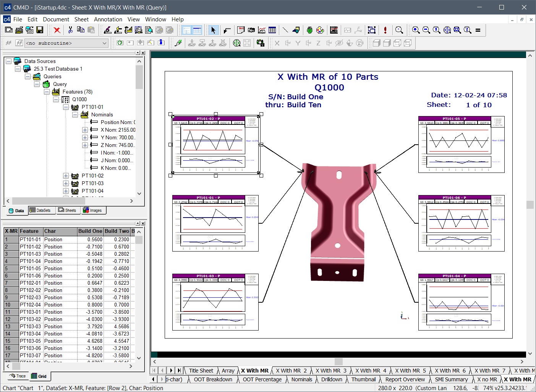The height and width of the screenshot is (392, 536).
Task: Click the Save floppy disk icon
Action: click(40, 30)
